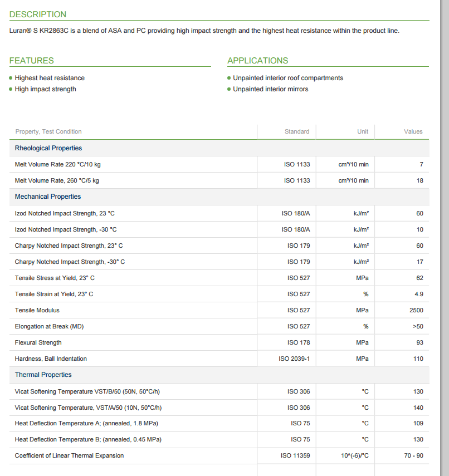Click the APPLICATIONS section heading
The height and width of the screenshot is (476, 449).
click(x=257, y=61)
